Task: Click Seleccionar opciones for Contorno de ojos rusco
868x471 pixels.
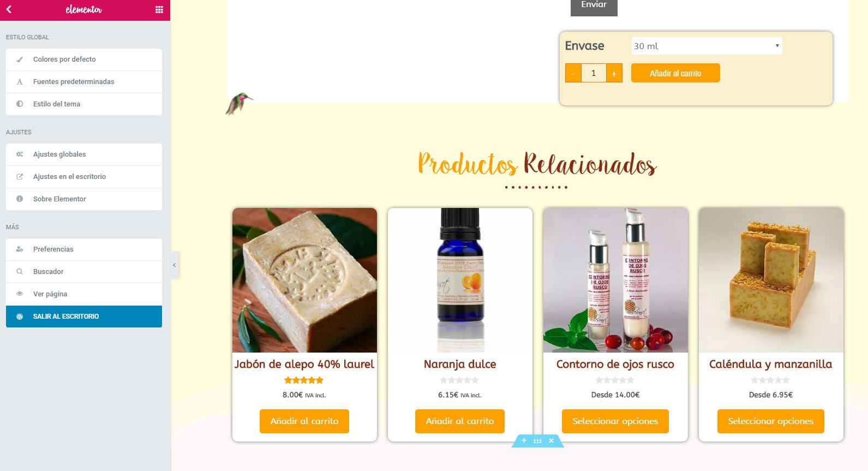Action: click(615, 421)
